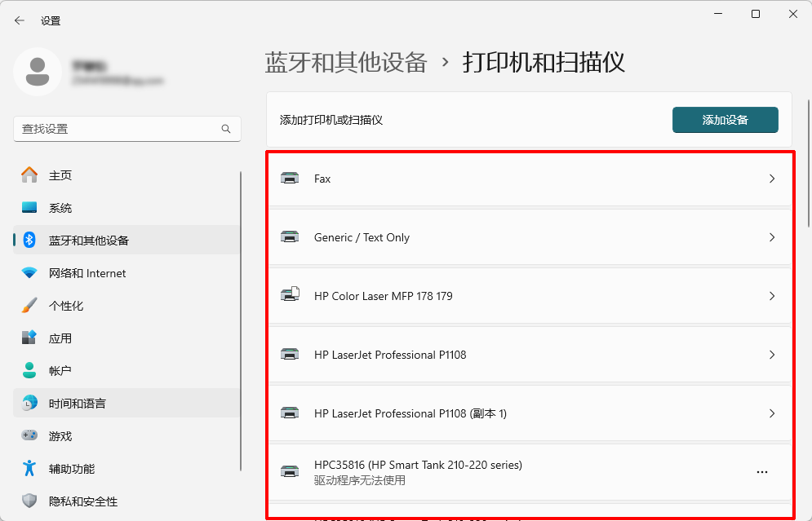The height and width of the screenshot is (521, 812).
Task: Click the 隐私和安全性 shield icon
Action: pyautogui.click(x=29, y=501)
